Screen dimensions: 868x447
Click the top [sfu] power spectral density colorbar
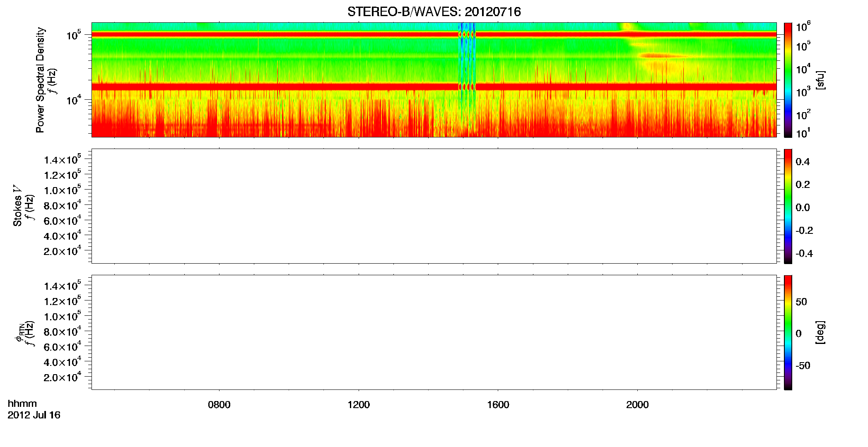(788, 80)
